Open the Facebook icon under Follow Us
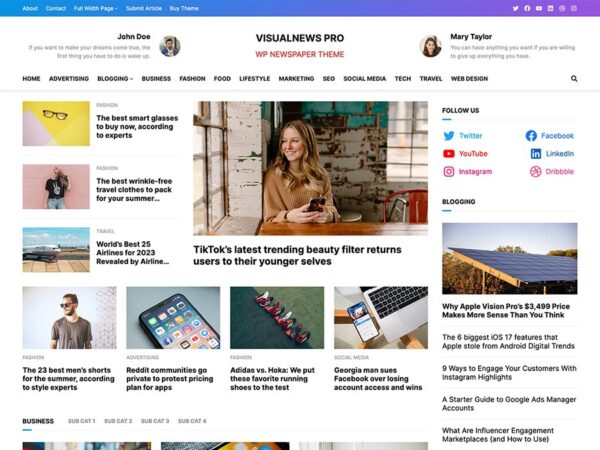The width and height of the screenshot is (600, 450). click(531, 135)
